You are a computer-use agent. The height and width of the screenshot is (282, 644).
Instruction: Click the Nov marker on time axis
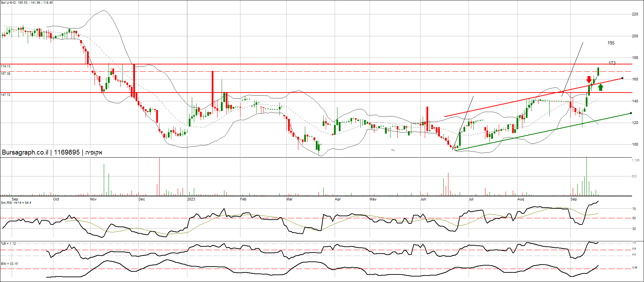click(93, 199)
